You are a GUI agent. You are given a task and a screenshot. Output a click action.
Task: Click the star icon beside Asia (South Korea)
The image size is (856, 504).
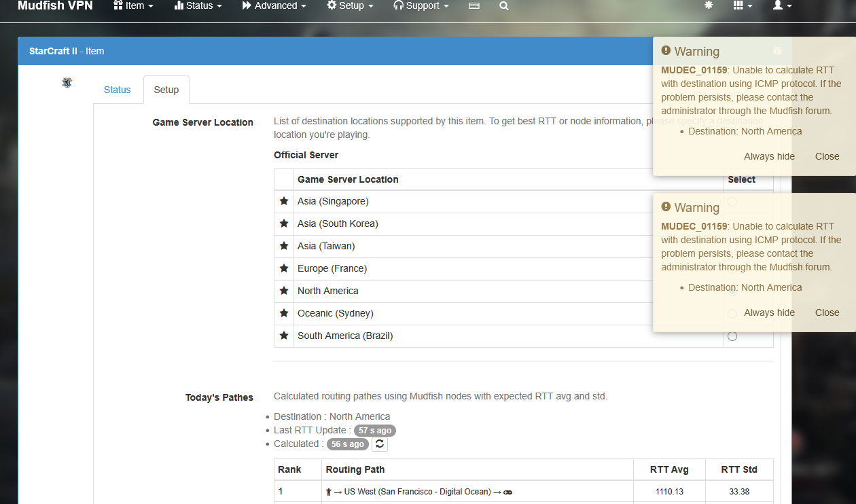tap(284, 223)
